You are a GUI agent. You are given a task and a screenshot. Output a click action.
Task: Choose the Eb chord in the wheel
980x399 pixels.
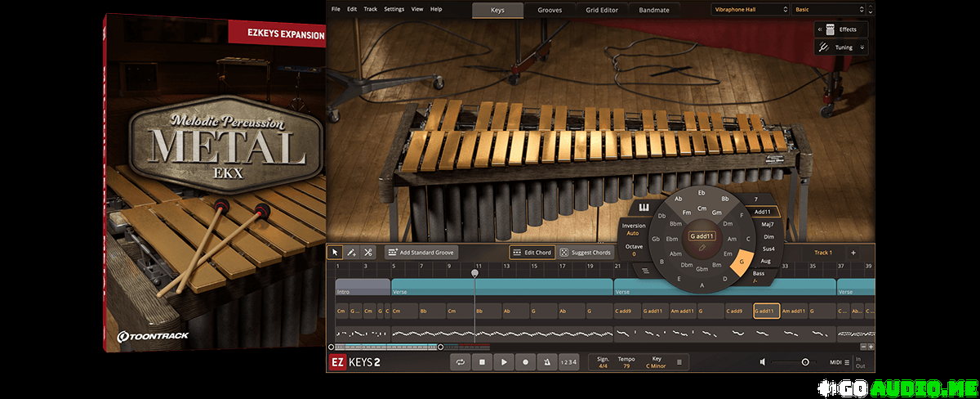[x=702, y=192]
